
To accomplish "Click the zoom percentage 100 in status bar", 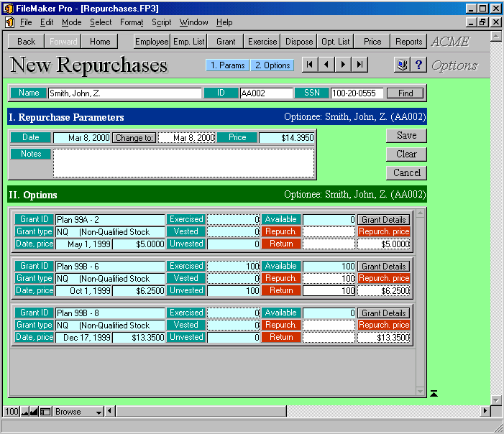I will pyautogui.click(x=12, y=412).
